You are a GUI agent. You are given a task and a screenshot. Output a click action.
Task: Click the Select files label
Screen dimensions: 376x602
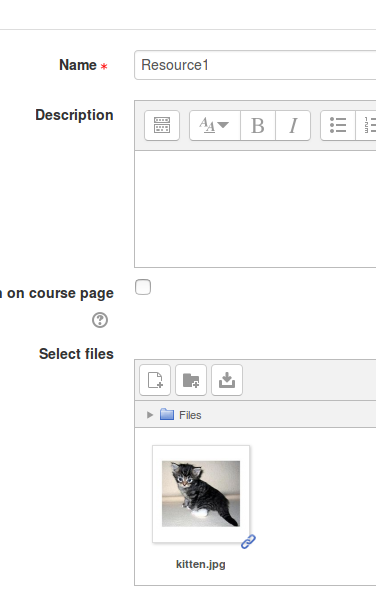(x=76, y=354)
